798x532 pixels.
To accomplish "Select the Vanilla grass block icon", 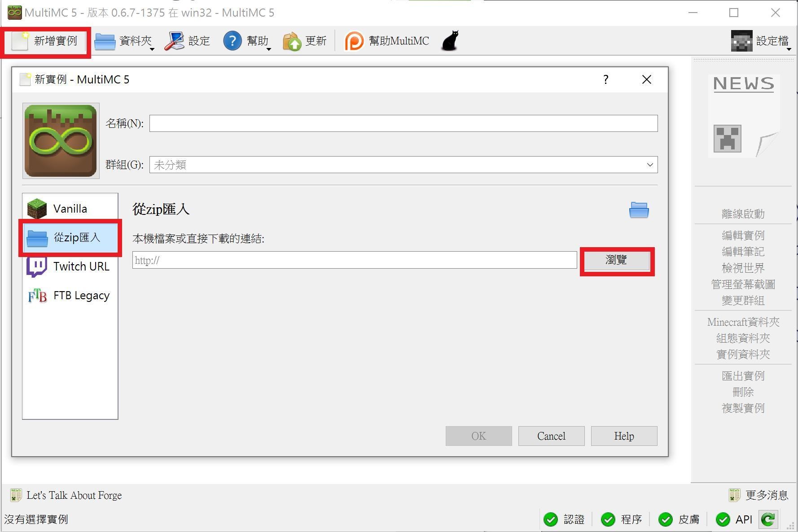I will (x=38, y=208).
